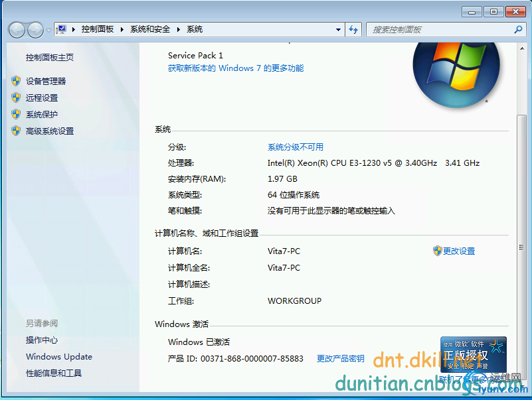532x400 pixels.
Task: Click product ID 00371-868-0000007-85883 text
Action: 252,359
